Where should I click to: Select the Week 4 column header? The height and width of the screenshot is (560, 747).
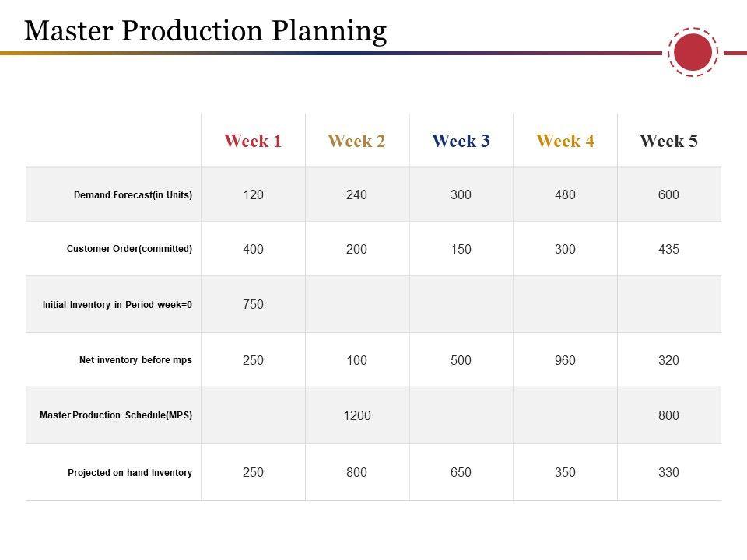(x=566, y=141)
